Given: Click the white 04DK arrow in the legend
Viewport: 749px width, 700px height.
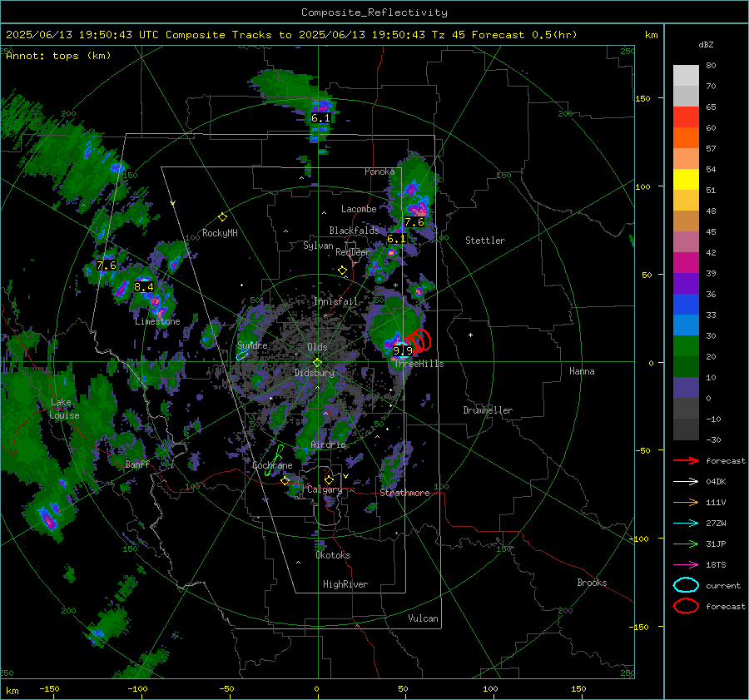Looking at the screenshot, I should click(686, 482).
